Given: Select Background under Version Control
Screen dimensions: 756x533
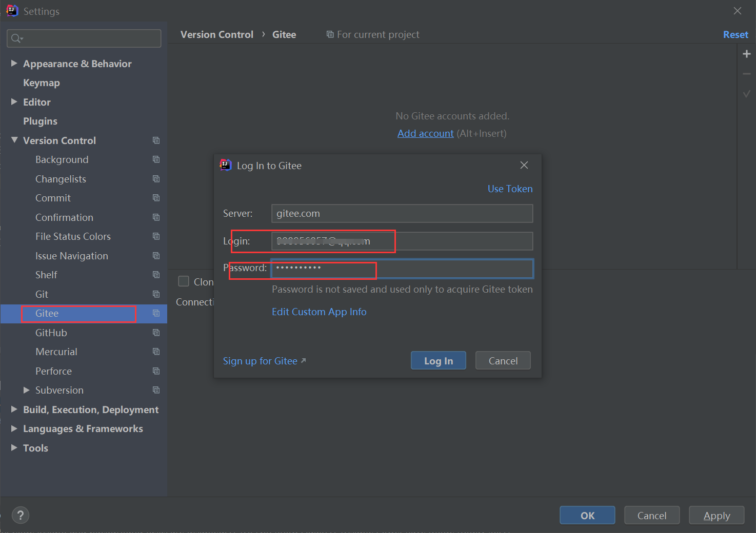Looking at the screenshot, I should (x=62, y=160).
